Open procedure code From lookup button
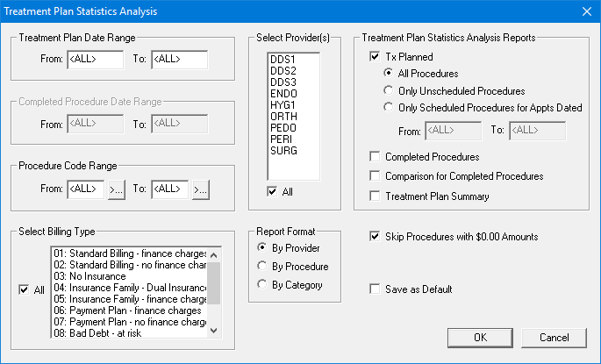Viewport: 601px width, 364px height. click(x=116, y=189)
